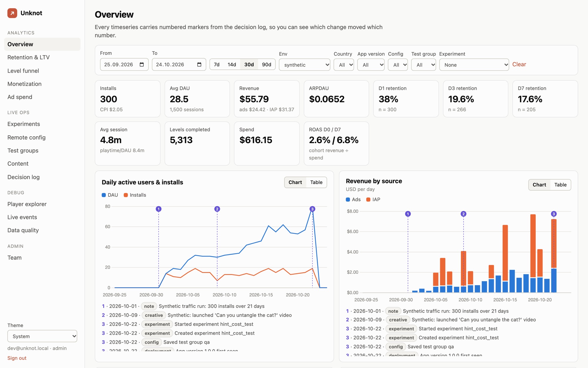
Task: Open the App version filter dropdown
Action: pos(371,65)
